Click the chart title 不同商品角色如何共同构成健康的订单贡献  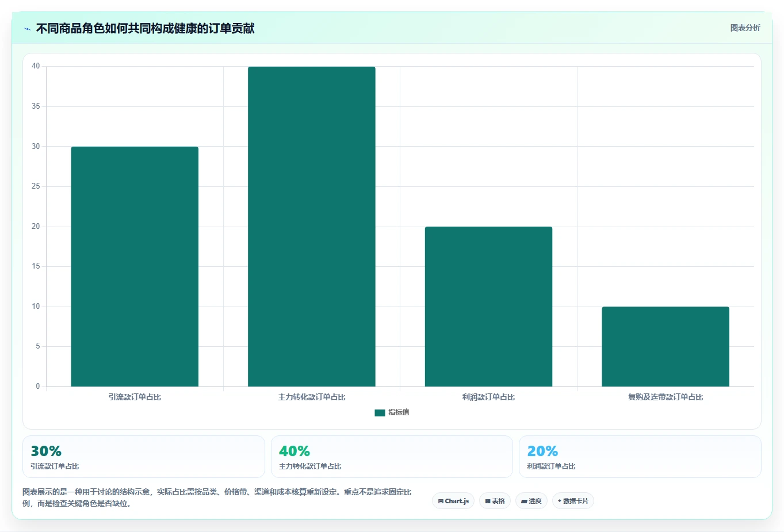point(145,28)
